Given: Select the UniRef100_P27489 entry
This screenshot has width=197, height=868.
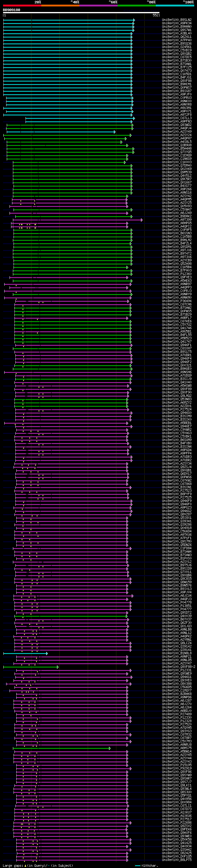Looking at the screenshot, I should point(177,714).
